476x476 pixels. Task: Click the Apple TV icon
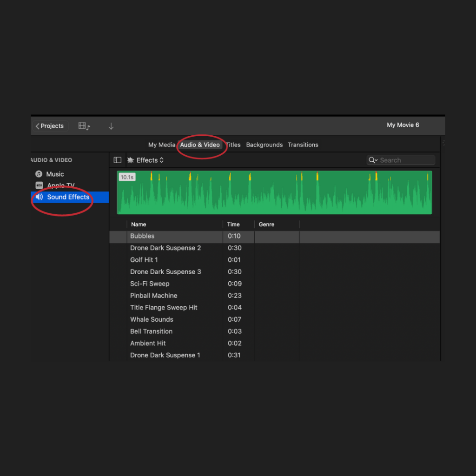coord(39,185)
